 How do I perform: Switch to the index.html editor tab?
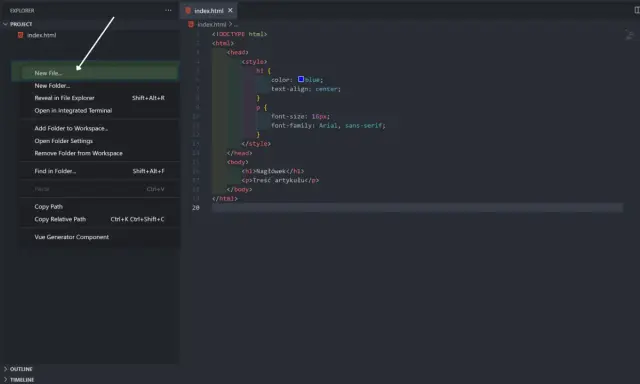pos(209,11)
